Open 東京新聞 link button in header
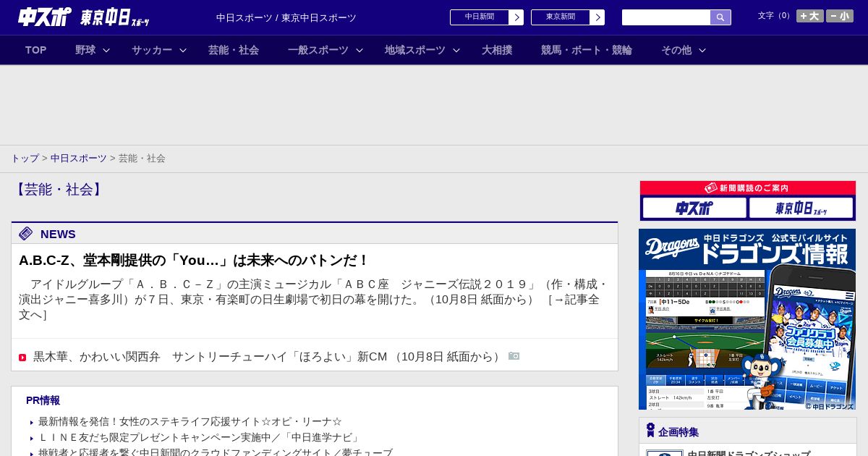 pos(561,17)
